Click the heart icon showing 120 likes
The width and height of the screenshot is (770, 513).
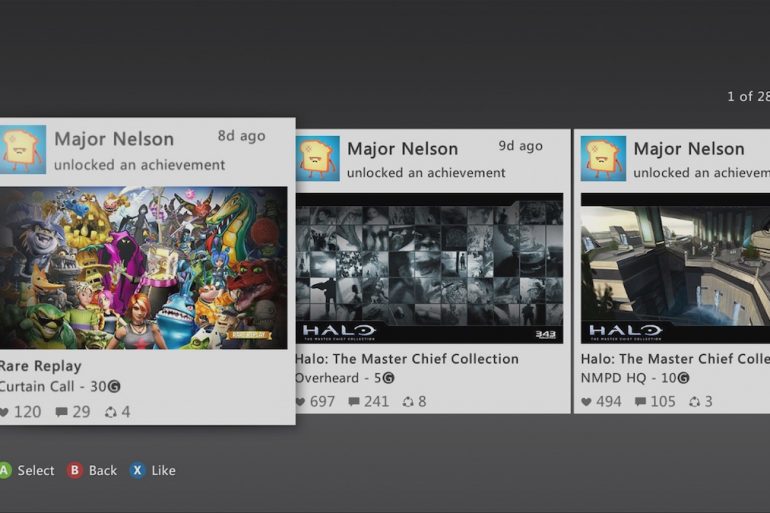4,412
